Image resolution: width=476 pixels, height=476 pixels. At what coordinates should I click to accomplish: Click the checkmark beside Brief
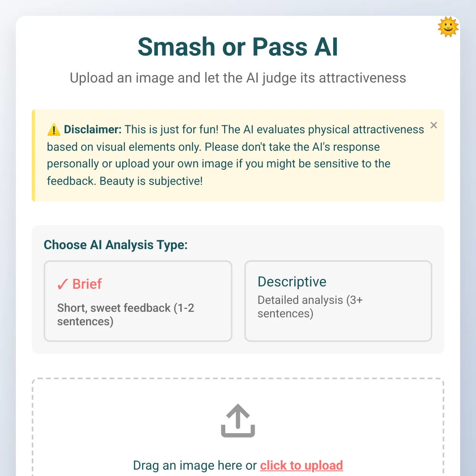point(62,284)
